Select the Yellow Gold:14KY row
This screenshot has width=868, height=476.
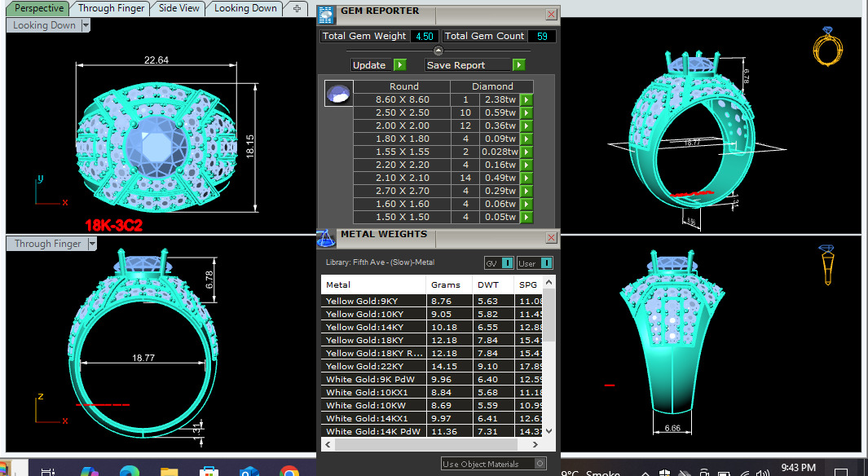(432, 327)
